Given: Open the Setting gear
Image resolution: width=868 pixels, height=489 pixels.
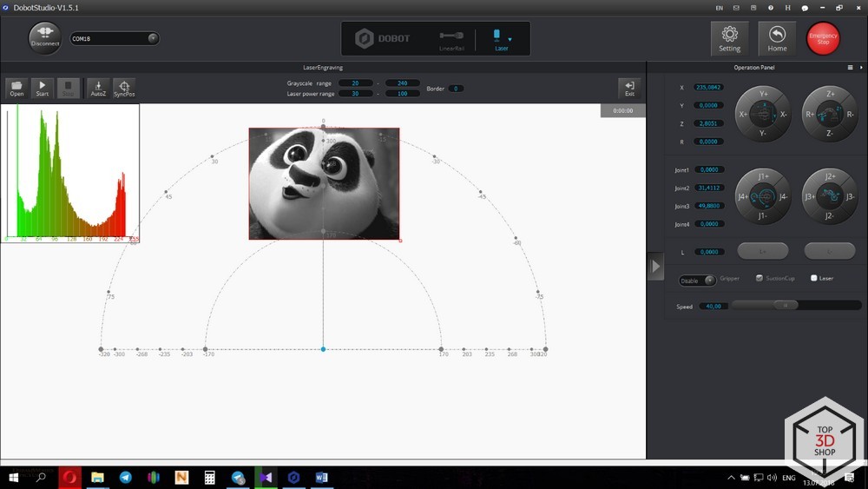Looking at the screenshot, I should click(730, 38).
